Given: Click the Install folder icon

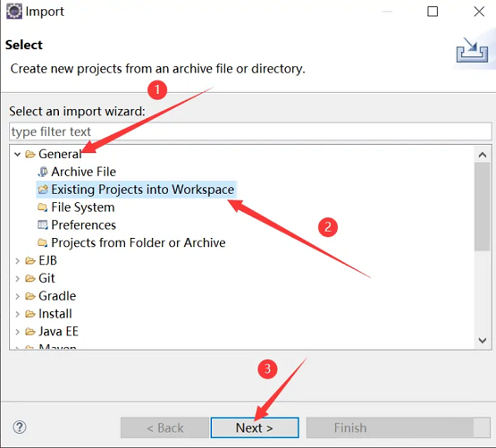Looking at the screenshot, I should 30,314.
